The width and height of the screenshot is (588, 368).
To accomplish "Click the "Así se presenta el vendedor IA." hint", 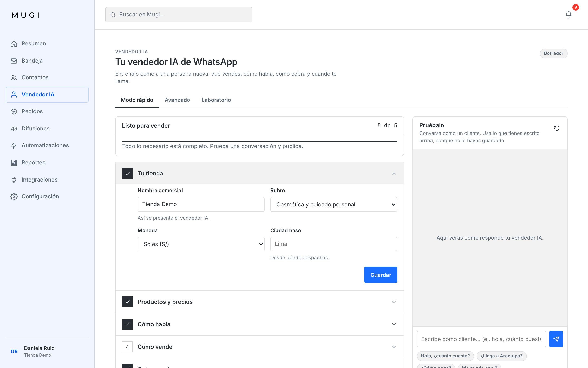I will [174, 218].
